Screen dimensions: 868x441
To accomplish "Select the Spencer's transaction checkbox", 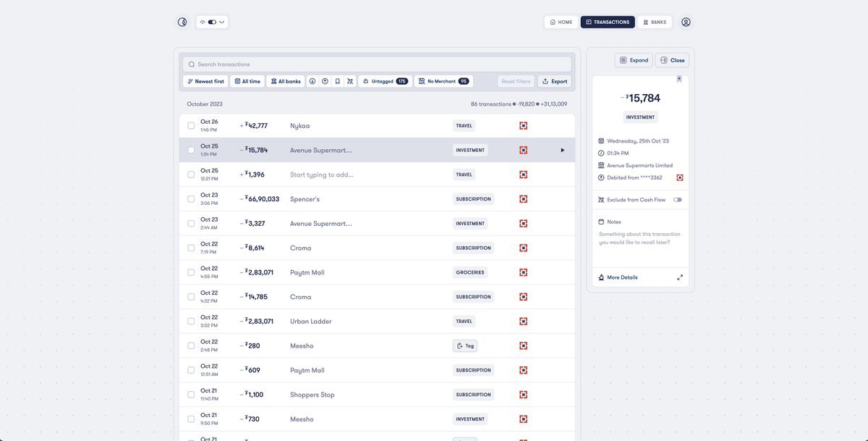I will [x=191, y=199].
